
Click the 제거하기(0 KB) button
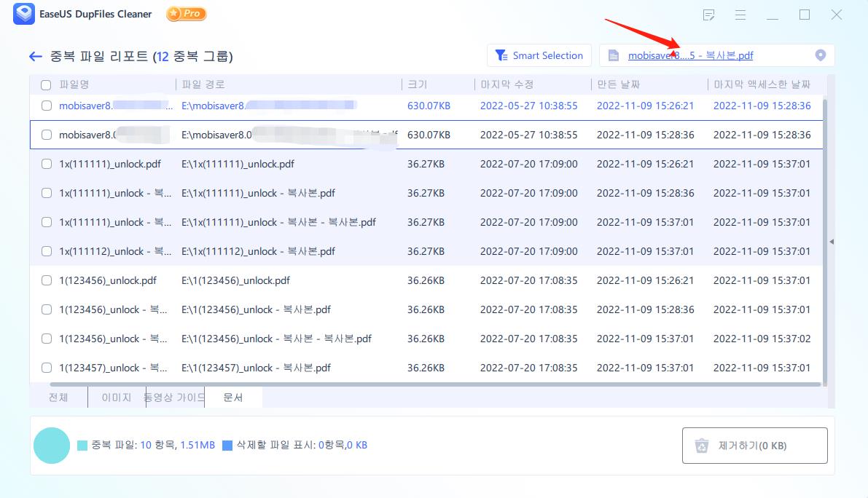[754, 445]
